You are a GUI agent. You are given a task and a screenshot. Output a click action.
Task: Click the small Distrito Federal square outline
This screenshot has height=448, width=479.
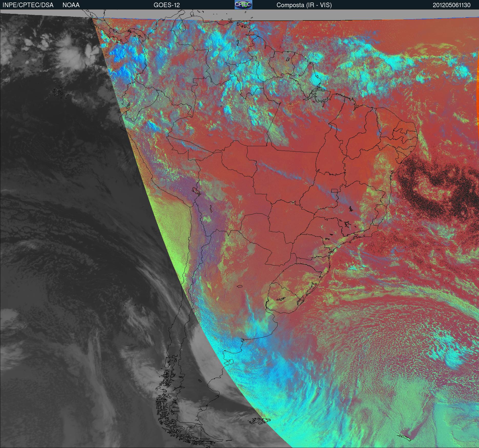335,190
